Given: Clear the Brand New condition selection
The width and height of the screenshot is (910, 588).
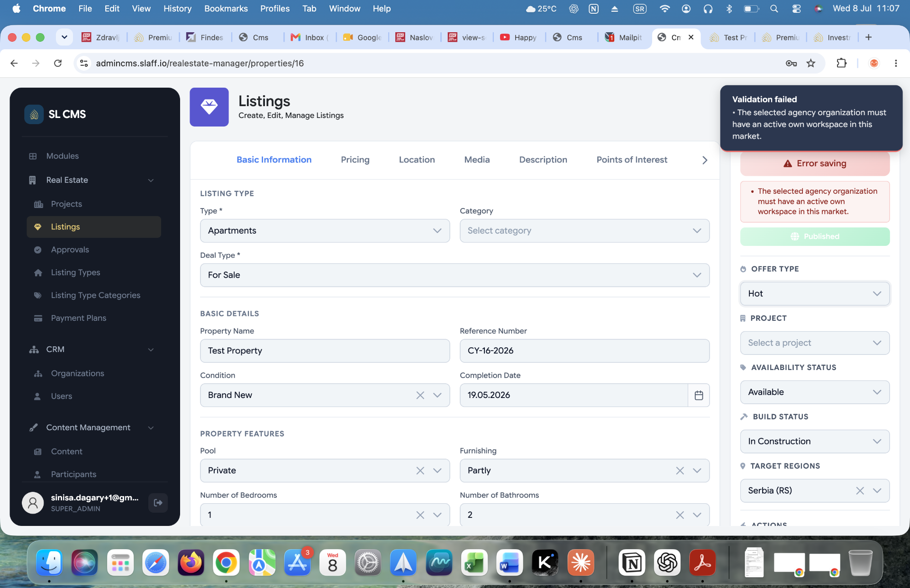Looking at the screenshot, I should pos(420,395).
